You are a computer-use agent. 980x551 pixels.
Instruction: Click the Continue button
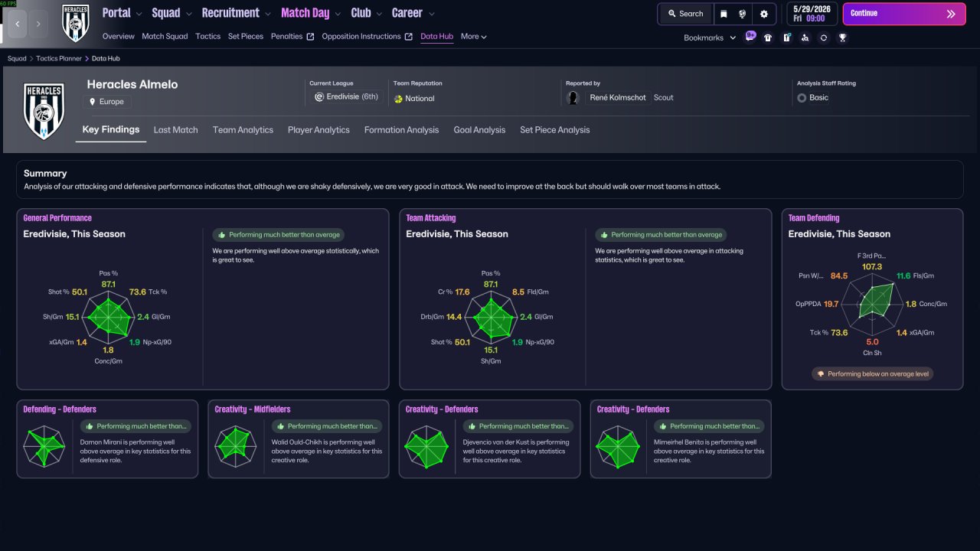pyautogui.click(x=903, y=14)
